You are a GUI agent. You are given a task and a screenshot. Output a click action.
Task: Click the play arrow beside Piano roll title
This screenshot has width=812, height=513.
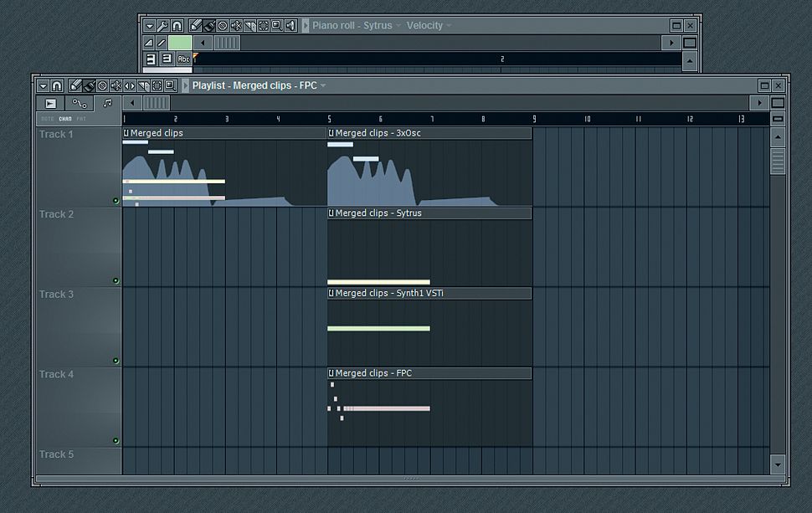[x=306, y=25]
